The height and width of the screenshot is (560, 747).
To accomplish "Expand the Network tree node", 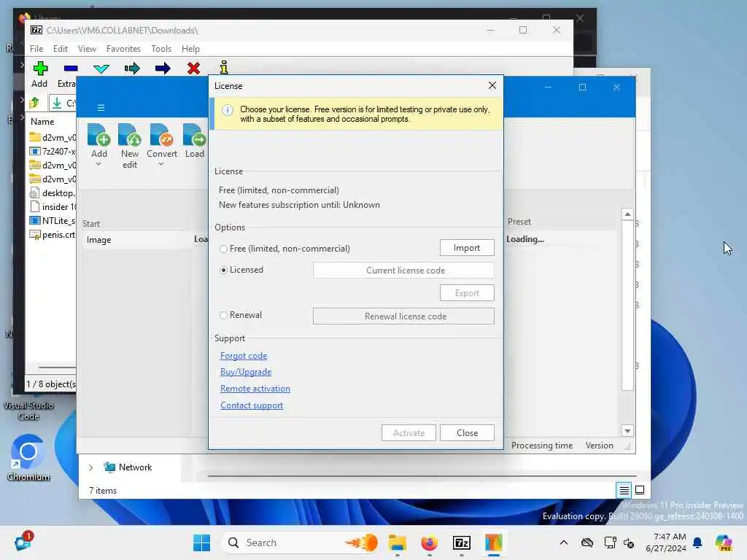I will pyautogui.click(x=90, y=467).
